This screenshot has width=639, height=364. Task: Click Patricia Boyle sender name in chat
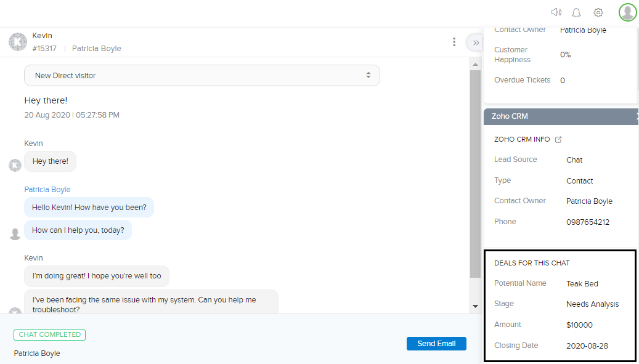(x=47, y=190)
